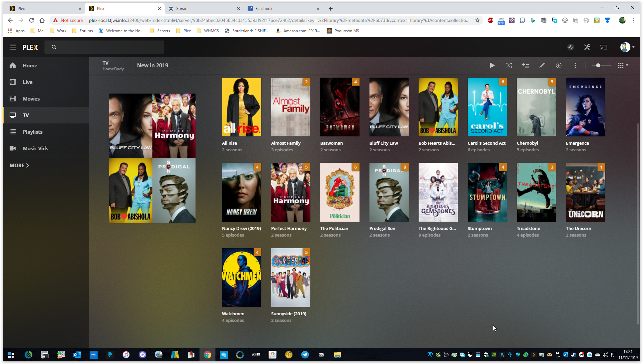Image resolution: width=643 pixels, height=364 pixels.
Task: Open the Watchmen poster
Action: (242, 277)
